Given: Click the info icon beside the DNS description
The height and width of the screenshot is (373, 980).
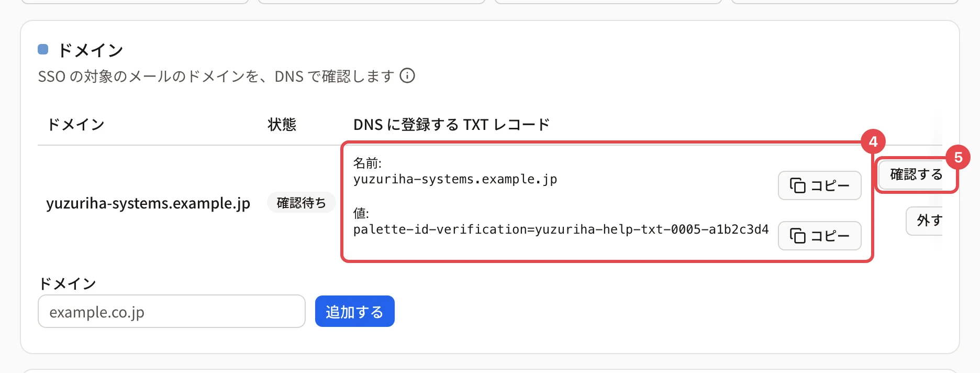Looking at the screenshot, I should tap(407, 76).
